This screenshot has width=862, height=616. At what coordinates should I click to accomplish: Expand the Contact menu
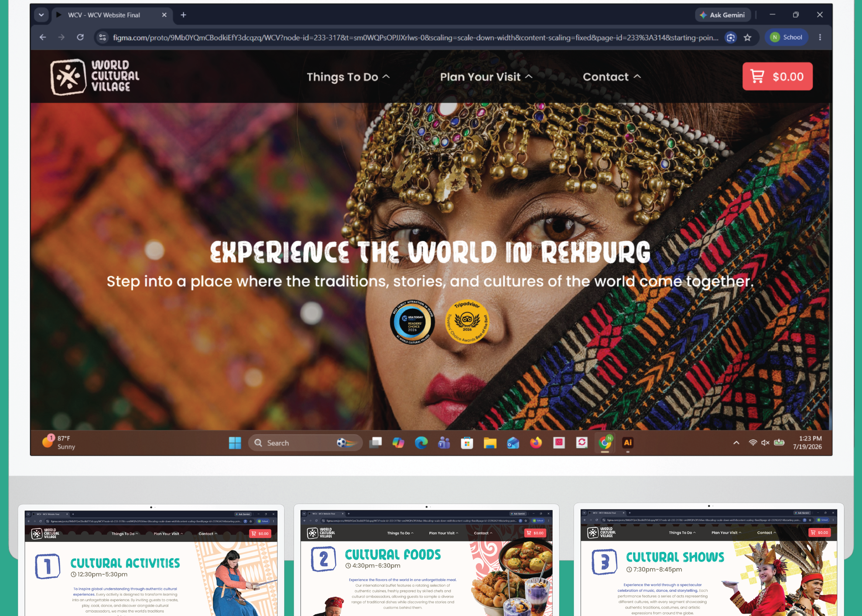tap(612, 77)
